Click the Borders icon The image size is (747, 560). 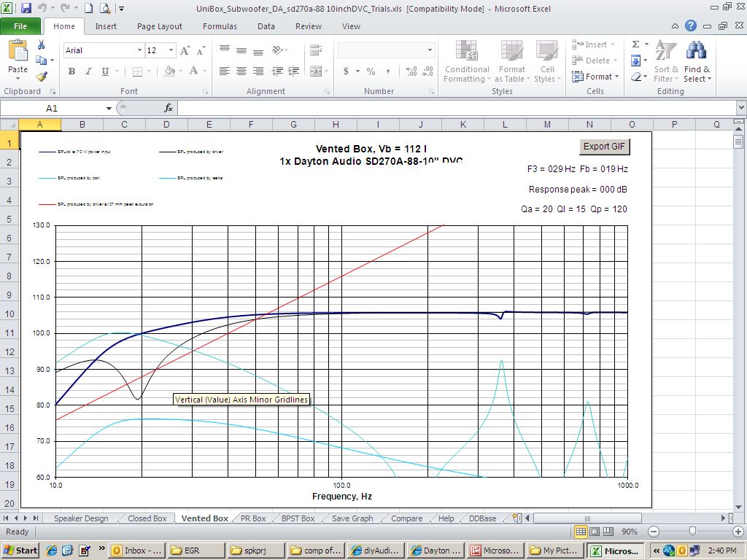137,71
